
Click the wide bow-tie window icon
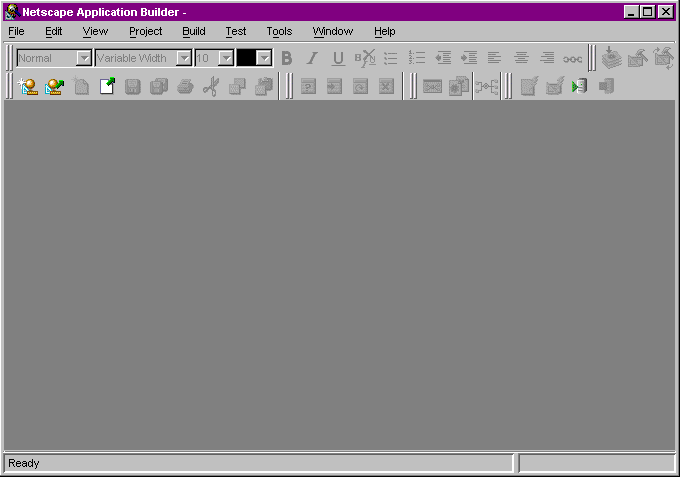[432, 86]
